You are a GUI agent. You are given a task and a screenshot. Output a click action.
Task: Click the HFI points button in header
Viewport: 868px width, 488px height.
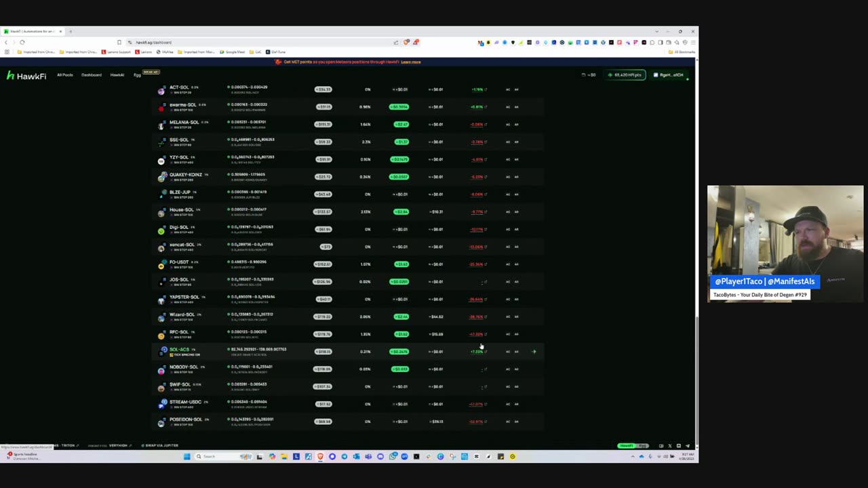(625, 75)
